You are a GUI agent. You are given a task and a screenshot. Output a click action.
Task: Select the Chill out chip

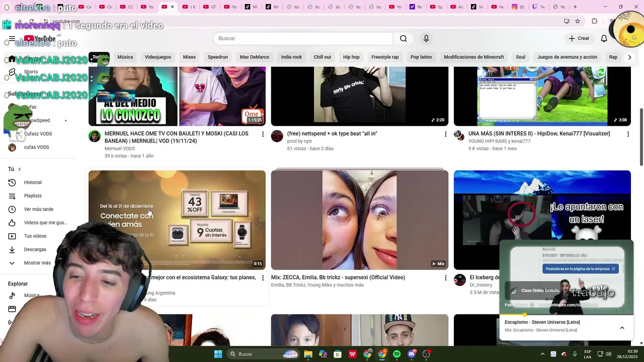point(323,57)
